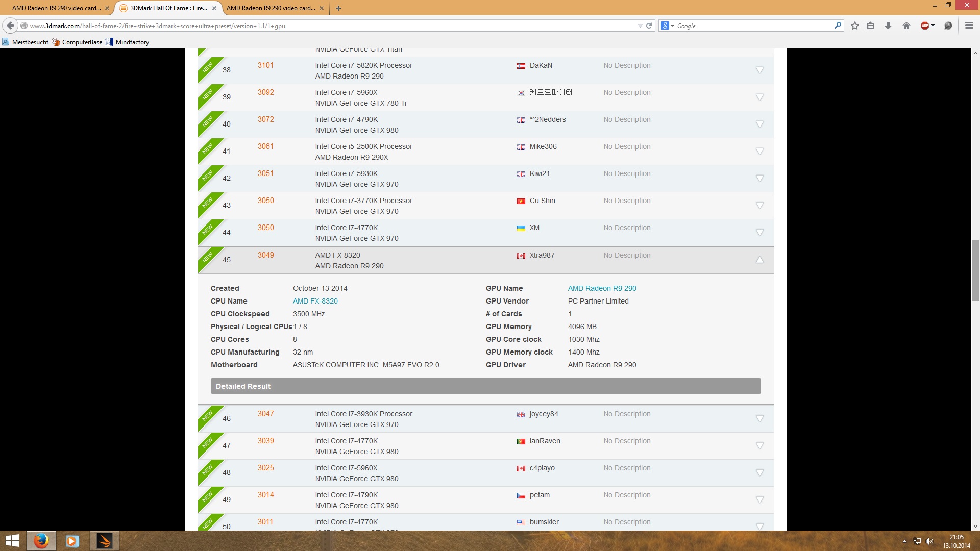Switch to 3DMark Hall Of Fame tab

(167, 8)
